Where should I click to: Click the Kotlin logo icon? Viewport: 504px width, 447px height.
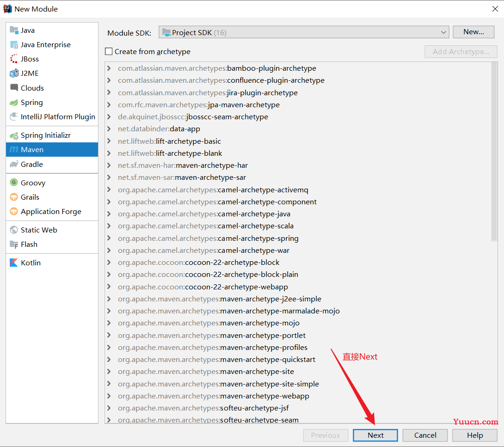pyautogui.click(x=14, y=263)
